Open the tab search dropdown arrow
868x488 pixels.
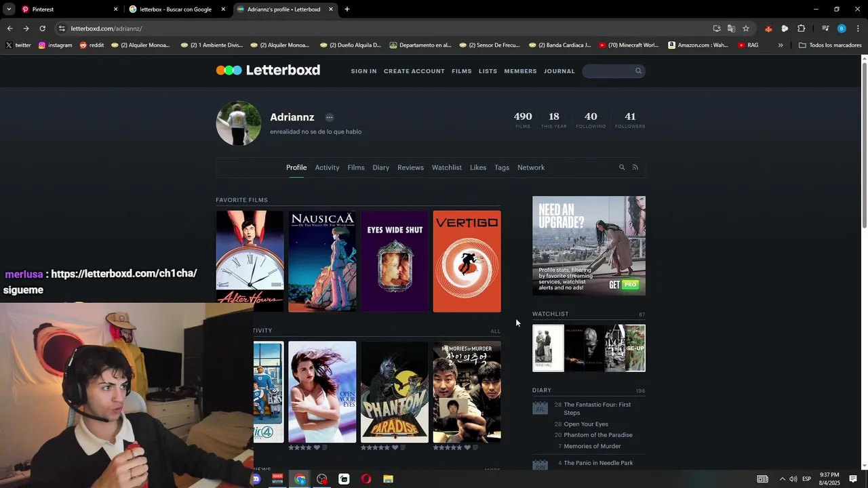coord(9,9)
